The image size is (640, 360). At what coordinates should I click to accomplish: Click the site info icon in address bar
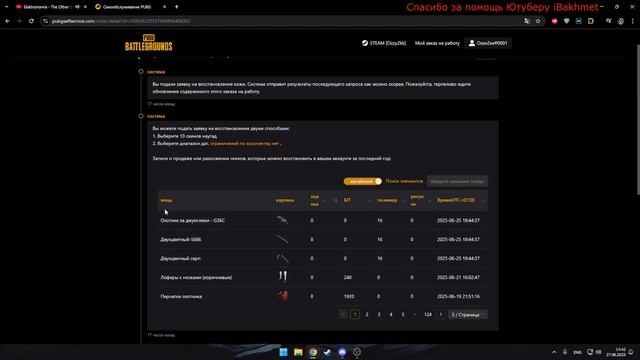click(46, 21)
